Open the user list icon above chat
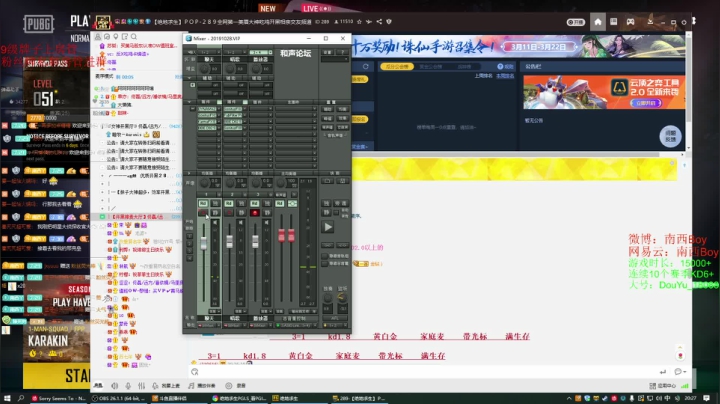 click(x=98, y=36)
